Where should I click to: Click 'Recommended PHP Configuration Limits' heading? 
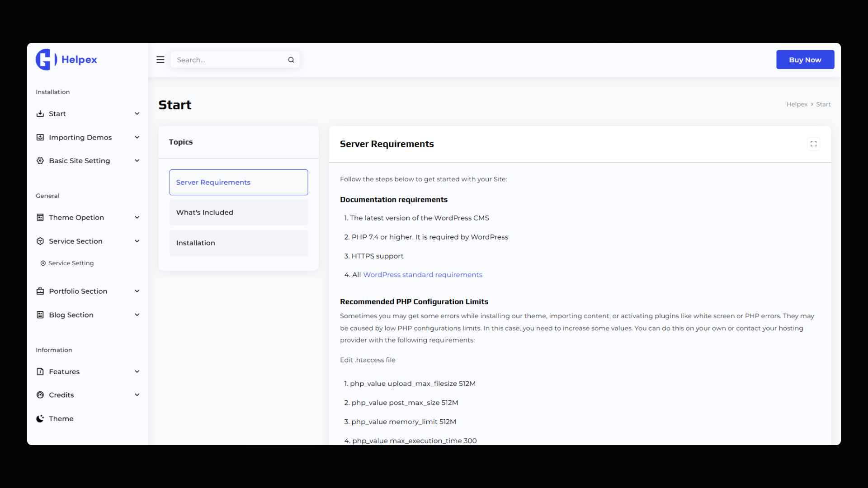tap(414, 301)
